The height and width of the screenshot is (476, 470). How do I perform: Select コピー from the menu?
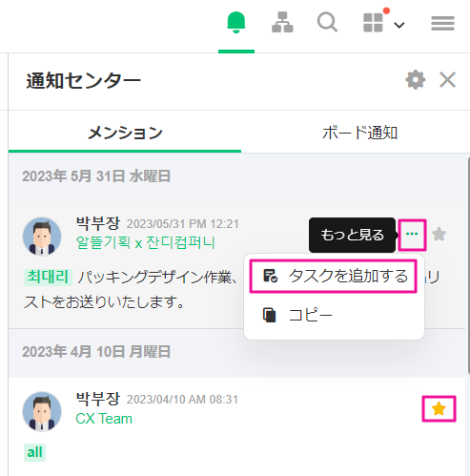pos(334,316)
